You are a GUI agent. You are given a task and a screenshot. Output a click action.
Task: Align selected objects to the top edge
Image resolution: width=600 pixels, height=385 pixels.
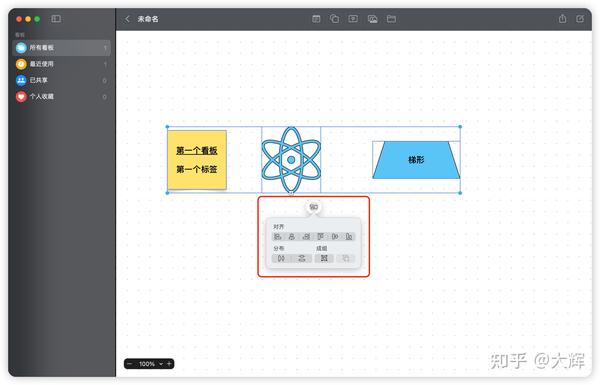coord(320,237)
